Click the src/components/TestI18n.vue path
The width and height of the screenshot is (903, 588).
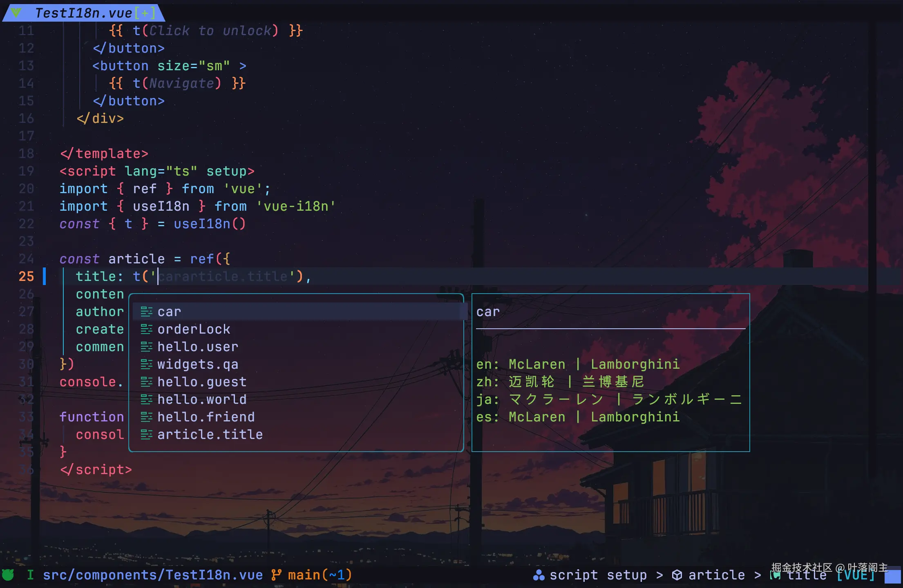click(153, 575)
